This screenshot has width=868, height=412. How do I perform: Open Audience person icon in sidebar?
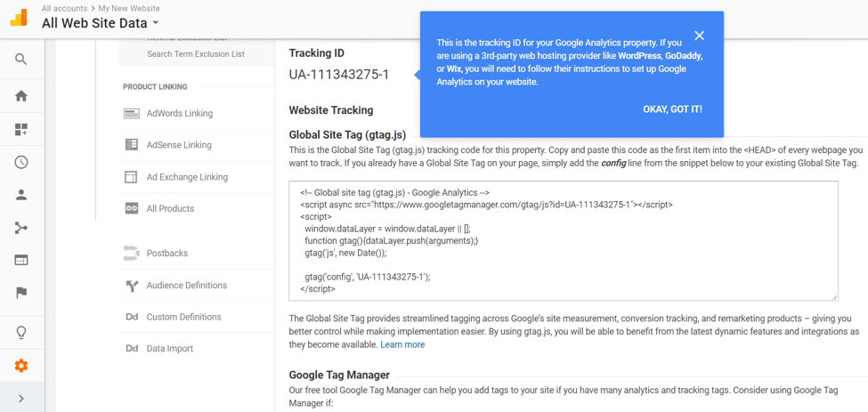(21, 195)
